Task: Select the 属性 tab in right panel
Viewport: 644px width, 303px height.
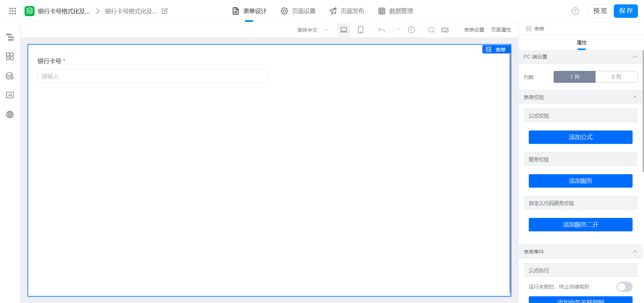Action: click(582, 43)
